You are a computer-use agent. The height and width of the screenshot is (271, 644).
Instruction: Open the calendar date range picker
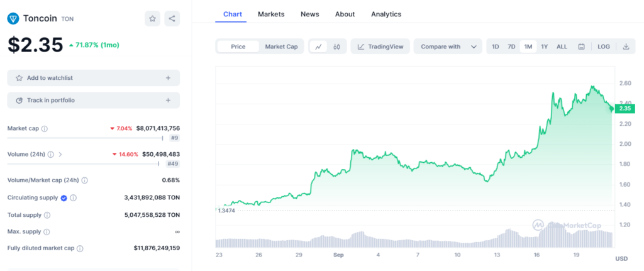[x=581, y=47]
